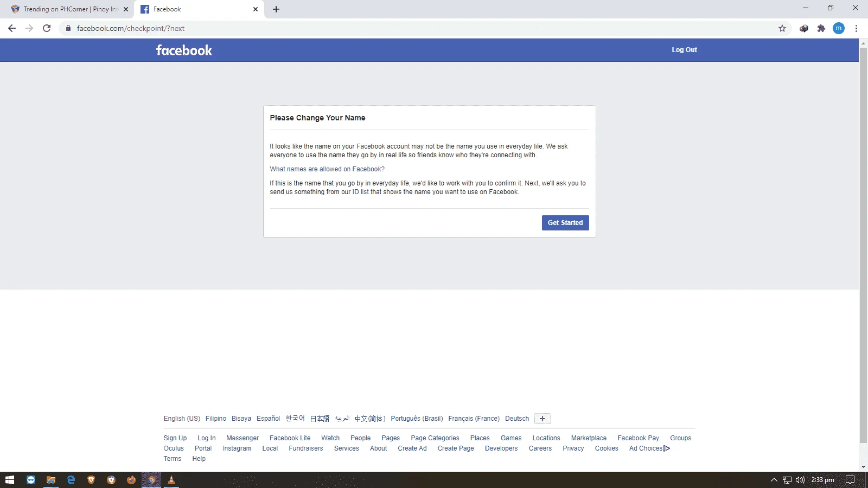Open the volume control tray icon
This screenshot has width=868, height=488.
[800, 480]
